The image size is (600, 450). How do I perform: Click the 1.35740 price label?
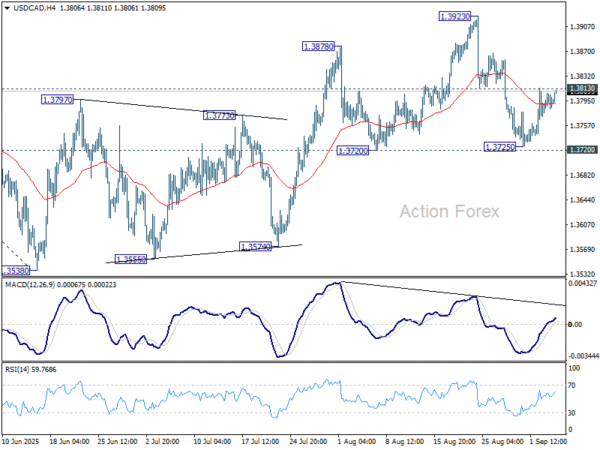coord(255,247)
